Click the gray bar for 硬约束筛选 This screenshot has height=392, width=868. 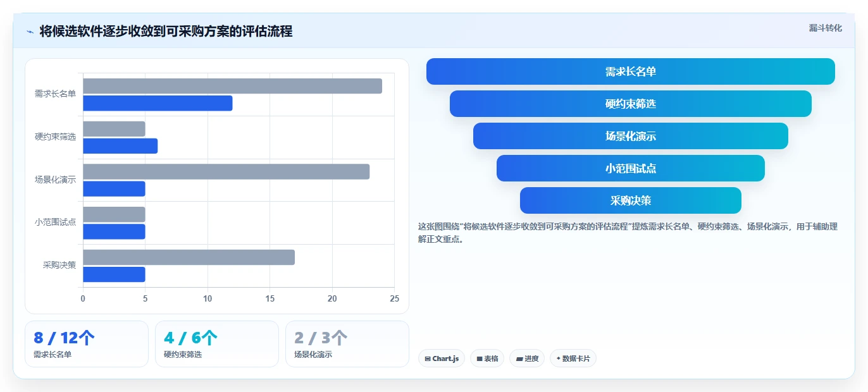114,129
